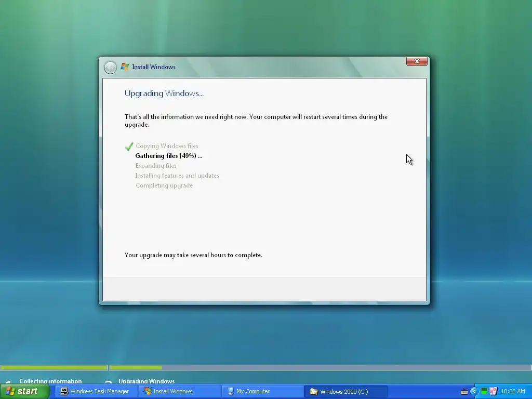Open the Start menu
532x399 pixels.
[25, 392]
